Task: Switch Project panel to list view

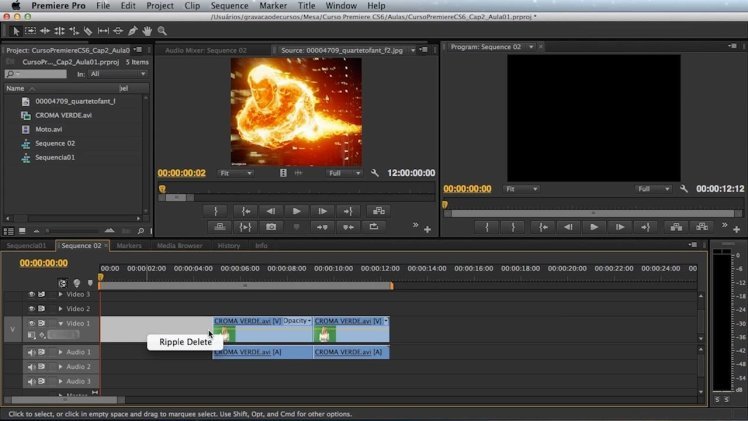Action: point(9,231)
